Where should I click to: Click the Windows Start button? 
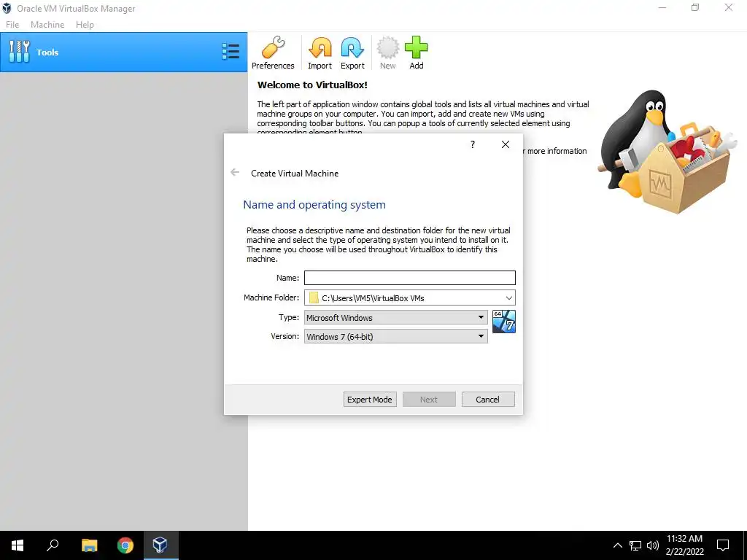click(18, 545)
